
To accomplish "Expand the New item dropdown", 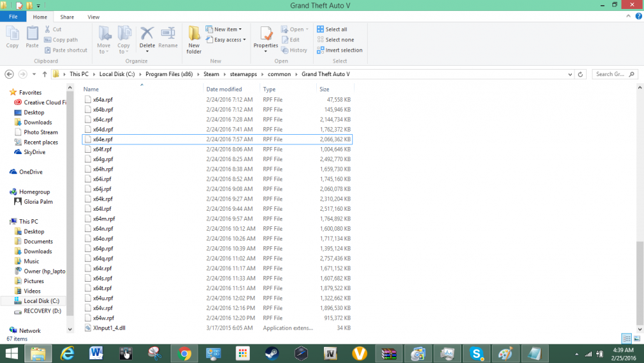I will 223,30.
